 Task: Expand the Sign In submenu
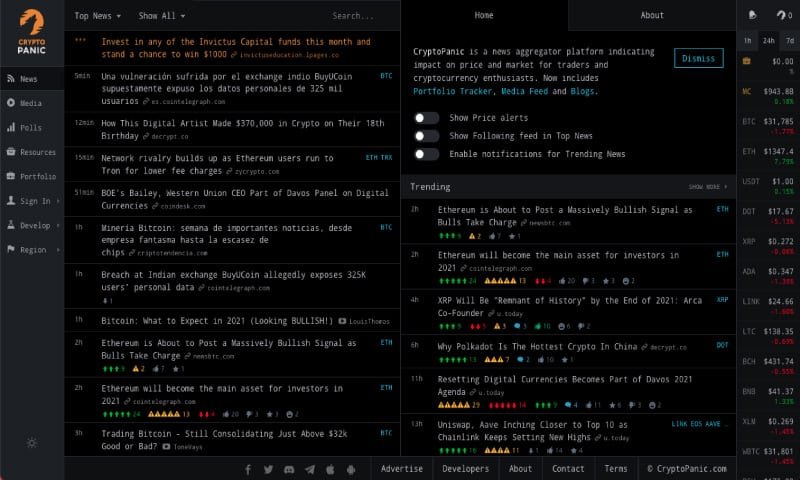(x=32, y=201)
